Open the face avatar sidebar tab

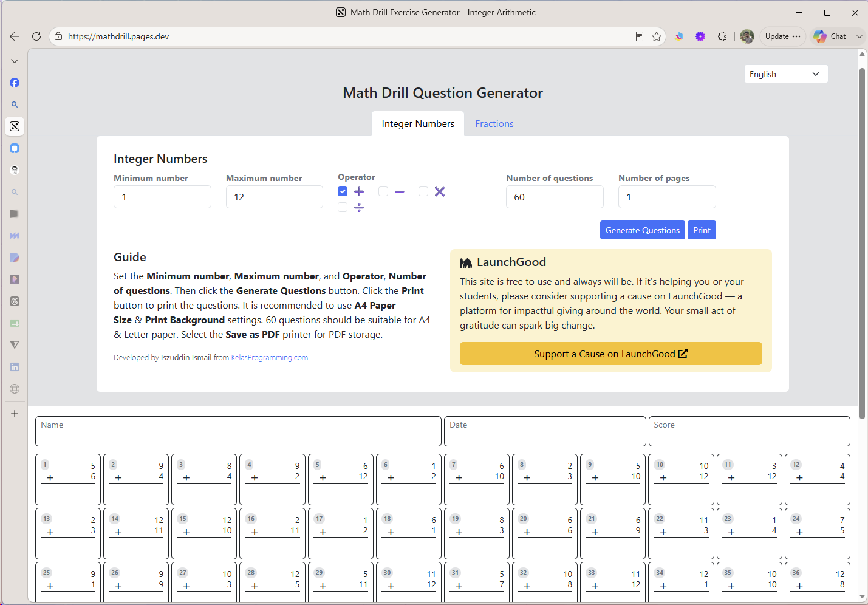coord(15,170)
